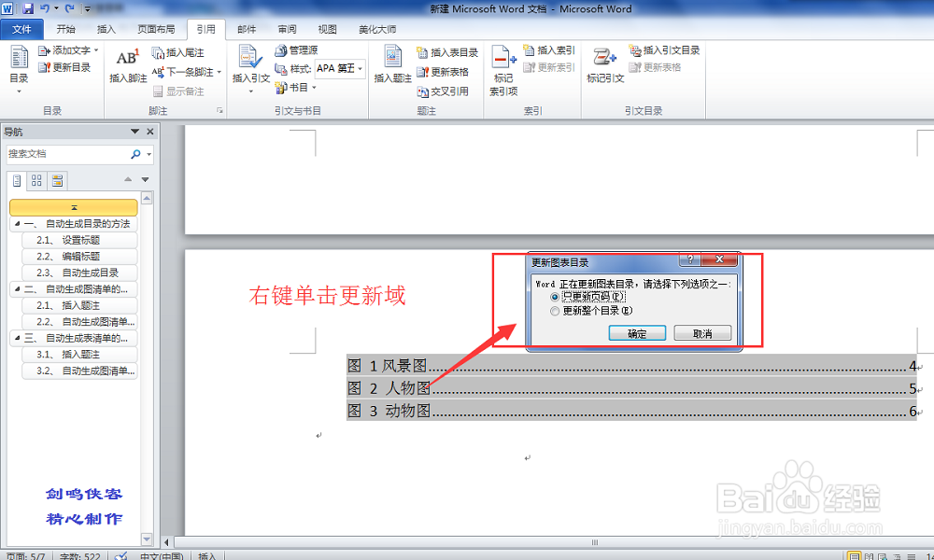934x560 pixels.
Task: Close the 导航 navigation pane
Action: click(x=150, y=132)
